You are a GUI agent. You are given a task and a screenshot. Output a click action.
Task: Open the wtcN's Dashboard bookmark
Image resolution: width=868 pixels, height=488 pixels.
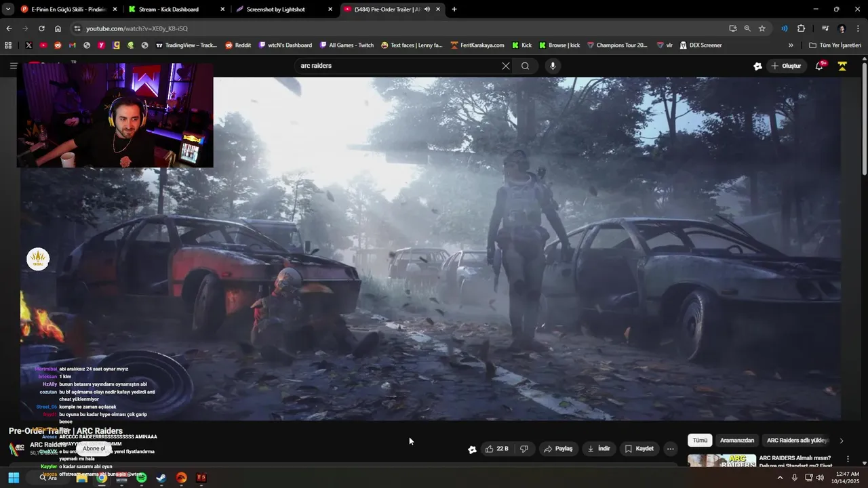tap(285, 45)
